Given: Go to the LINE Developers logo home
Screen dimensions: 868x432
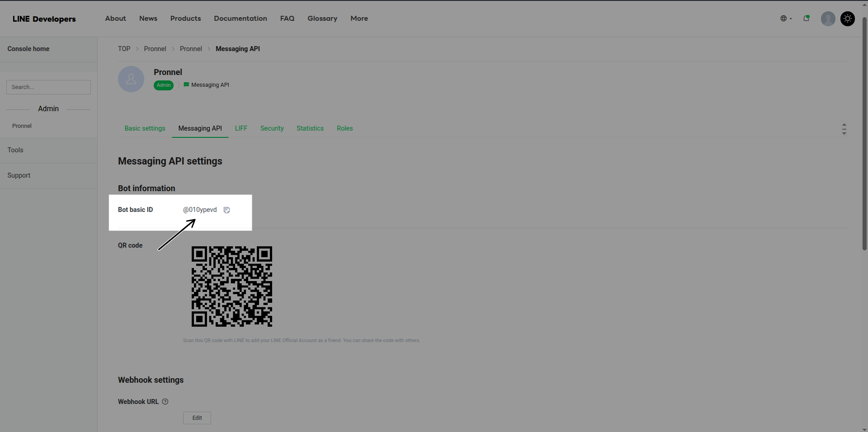Looking at the screenshot, I should (x=44, y=19).
